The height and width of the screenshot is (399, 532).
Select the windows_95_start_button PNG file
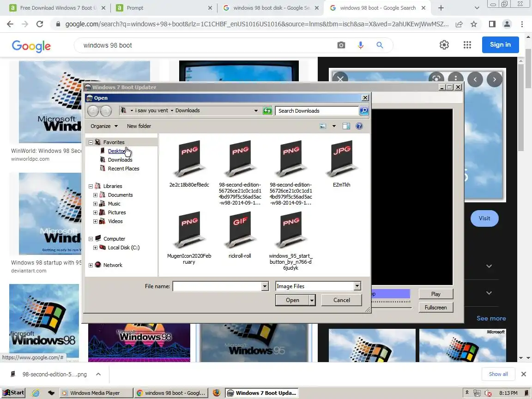coord(291,240)
